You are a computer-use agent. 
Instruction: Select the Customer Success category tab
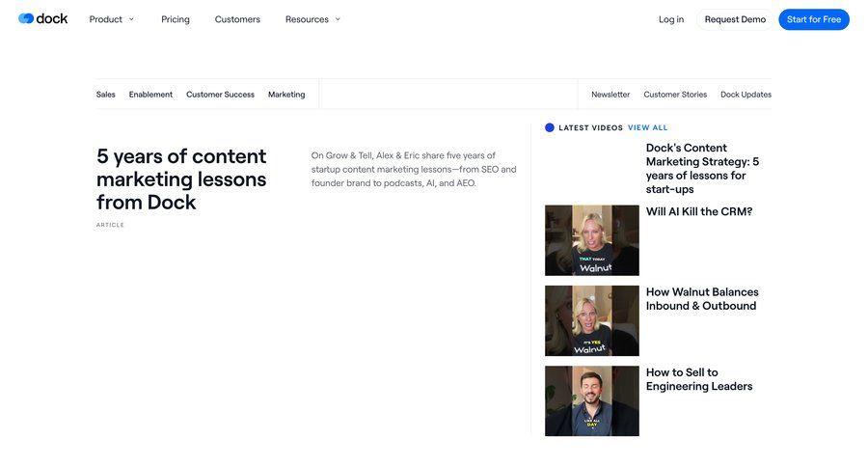220,95
